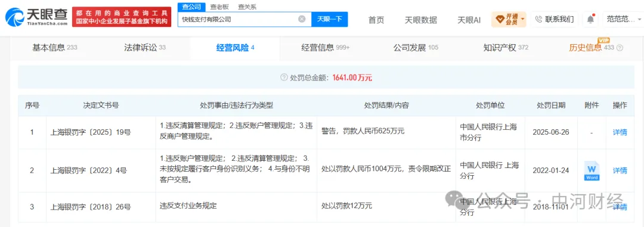Switch to the 经营信息 tab
Image resolution: width=644 pixels, height=227 pixels.
click(x=326, y=48)
